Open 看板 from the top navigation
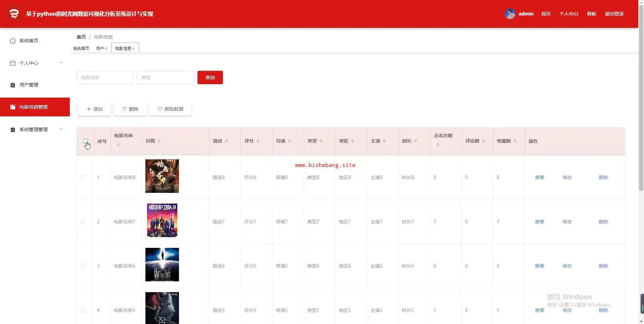This screenshot has height=324, width=644. coord(591,14)
